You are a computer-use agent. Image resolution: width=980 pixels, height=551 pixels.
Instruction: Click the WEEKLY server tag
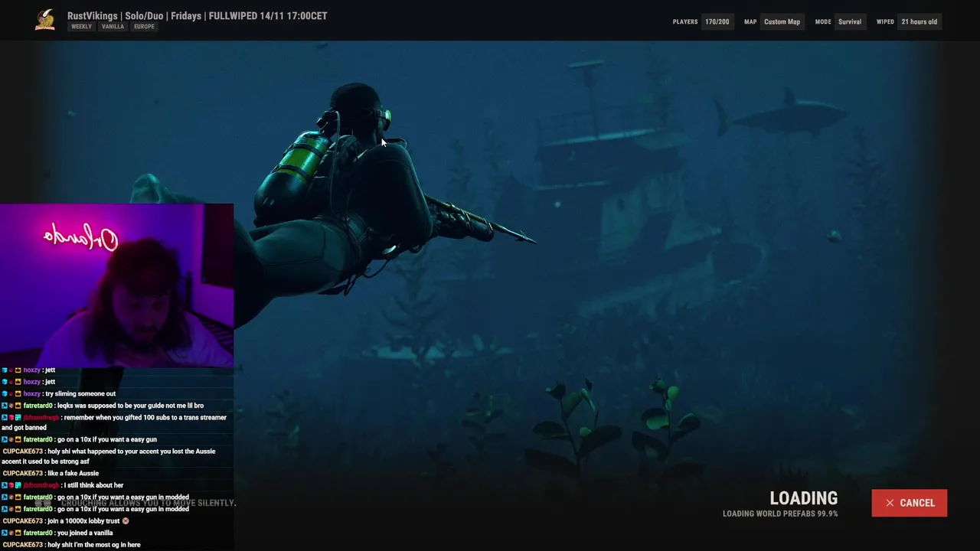pyautogui.click(x=81, y=27)
